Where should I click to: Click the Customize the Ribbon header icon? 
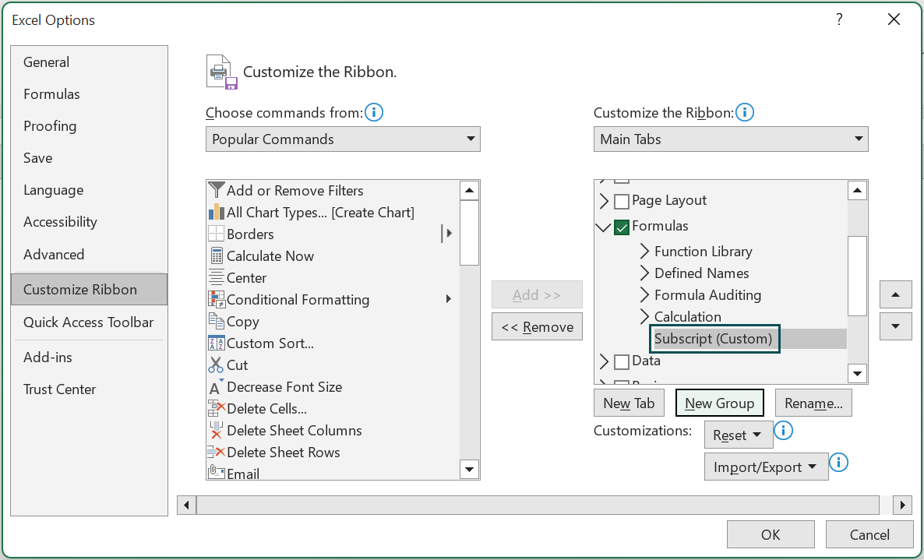[221, 72]
